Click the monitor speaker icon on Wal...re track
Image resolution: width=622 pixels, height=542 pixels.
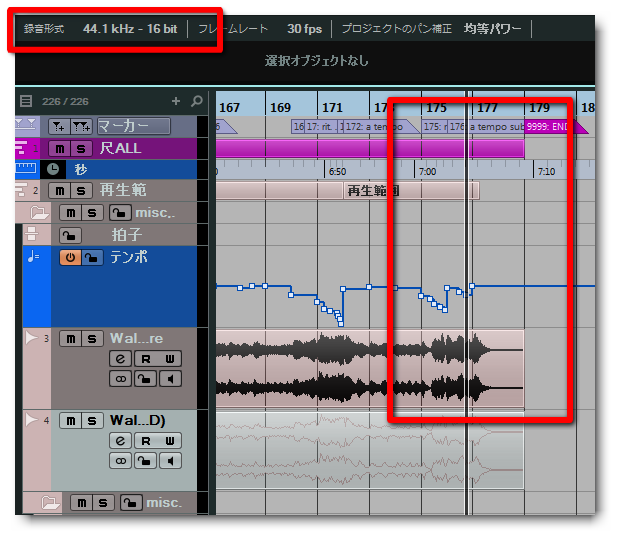(170, 379)
